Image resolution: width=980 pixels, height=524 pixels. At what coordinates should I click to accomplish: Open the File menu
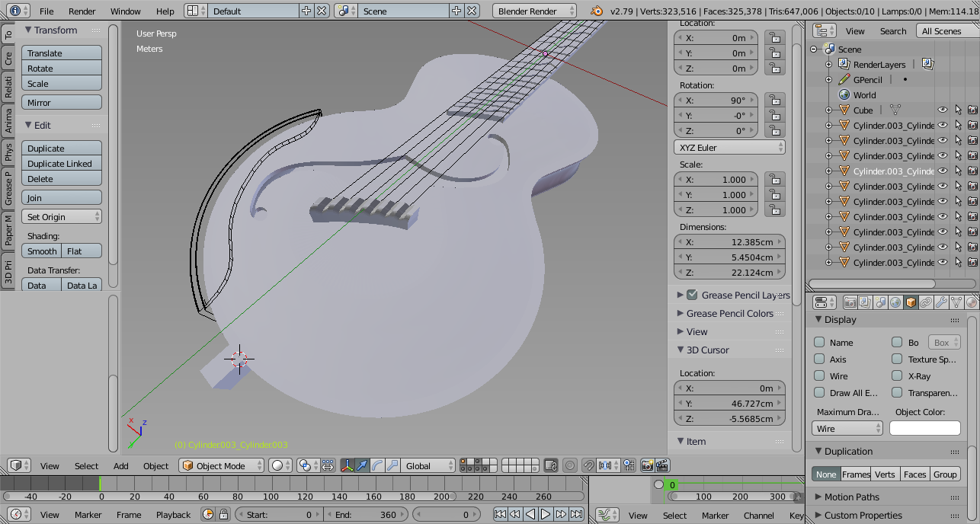[46, 11]
